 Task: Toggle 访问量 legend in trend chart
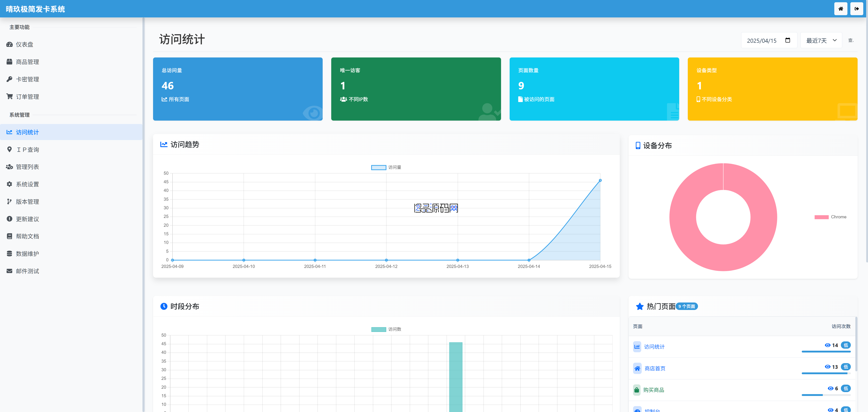pyautogui.click(x=386, y=167)
